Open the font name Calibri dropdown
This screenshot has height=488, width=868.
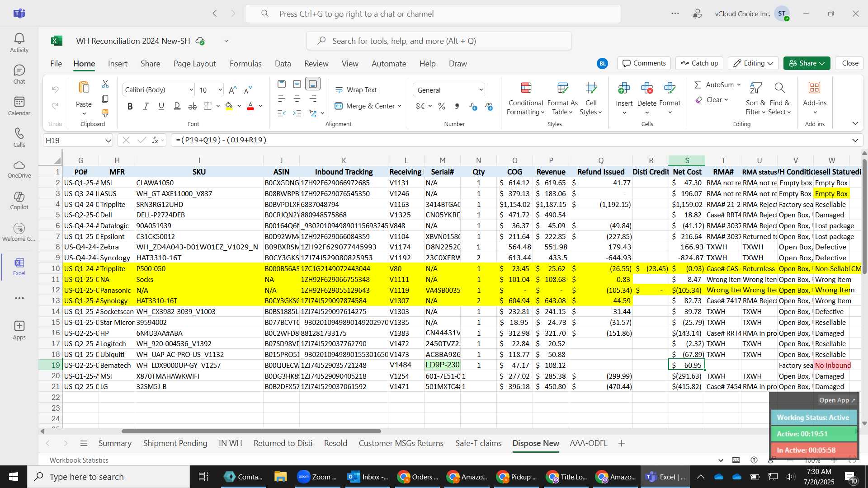point(191,90)
